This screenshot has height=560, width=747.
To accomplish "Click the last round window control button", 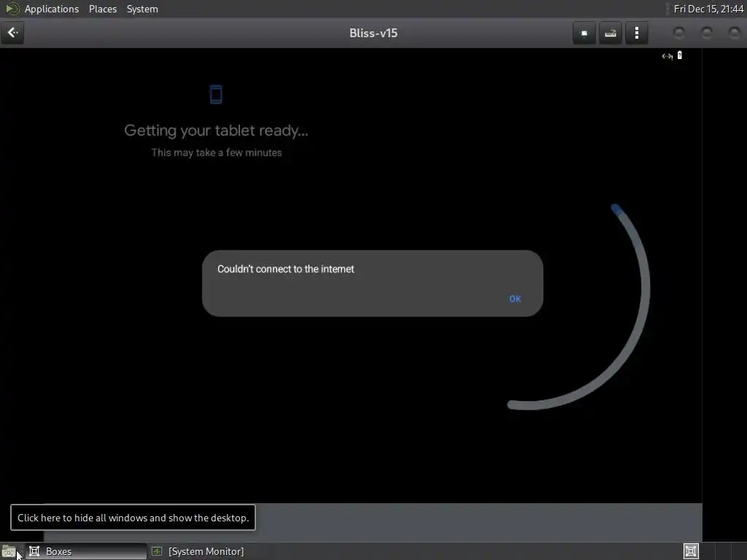I will pos(734,32).
